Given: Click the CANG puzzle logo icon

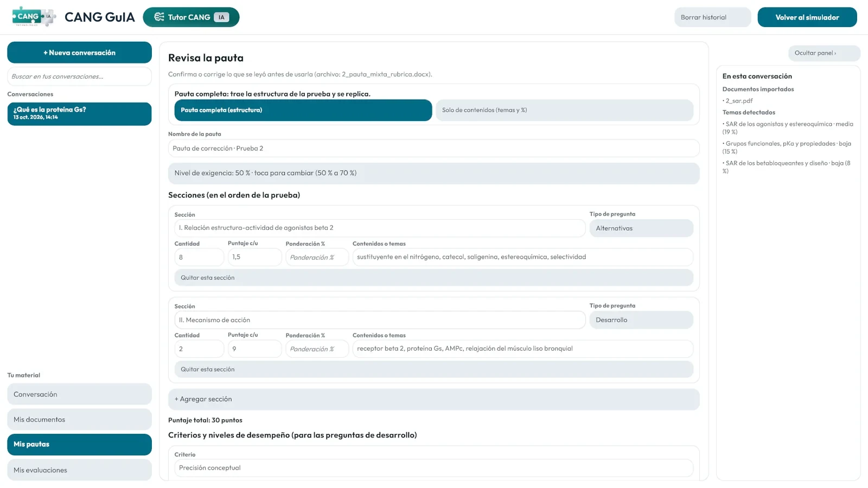Looking at the screenshot, I should pos(34,17).
